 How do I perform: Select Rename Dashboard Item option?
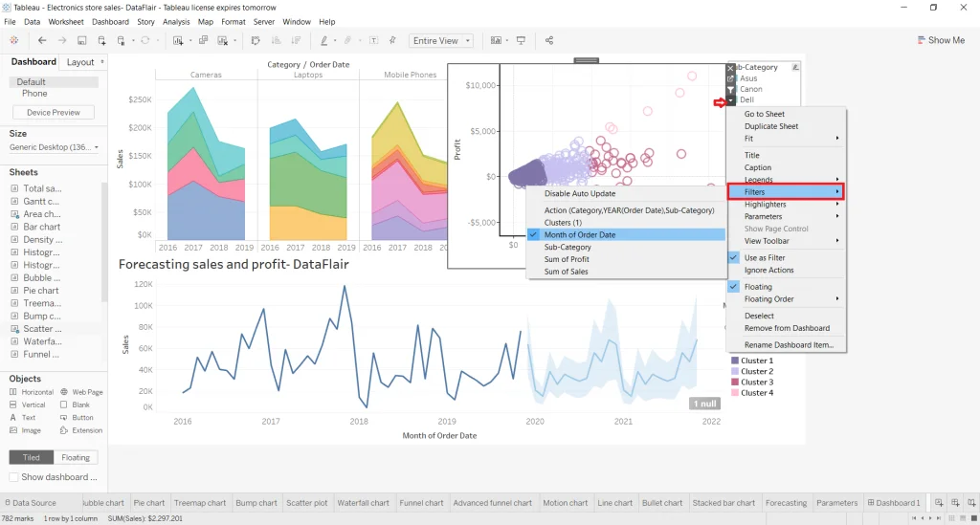(x=787, y=345)
